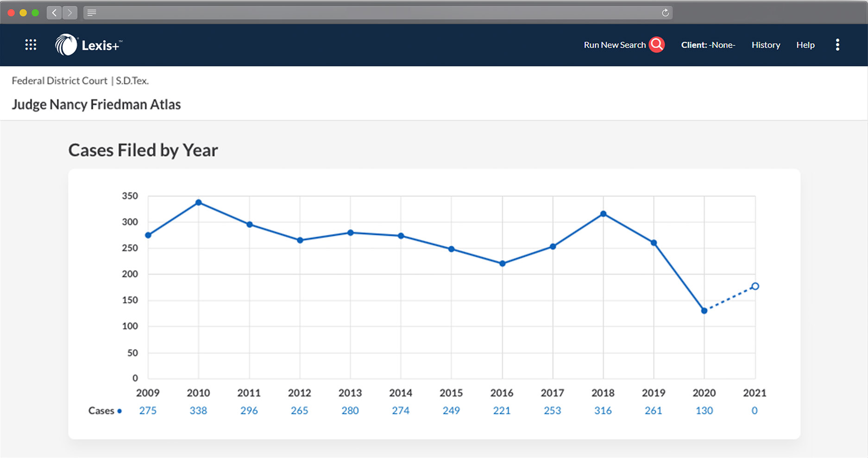The image size is (868, 458).
Task: Click the hollow 2021 projected data point
Action: click(x=755, y=286)
